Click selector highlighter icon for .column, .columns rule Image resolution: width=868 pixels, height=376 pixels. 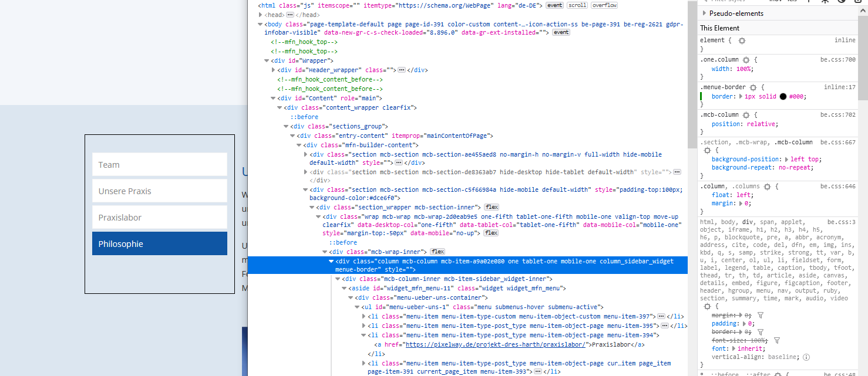[x=766, y=187]
